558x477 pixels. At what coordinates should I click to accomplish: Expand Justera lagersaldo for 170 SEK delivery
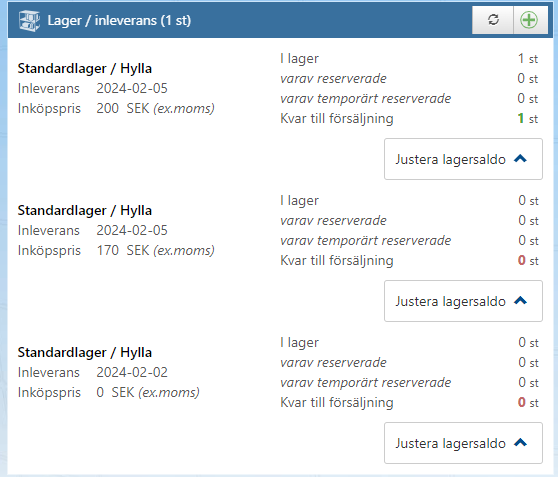point(463,301)
